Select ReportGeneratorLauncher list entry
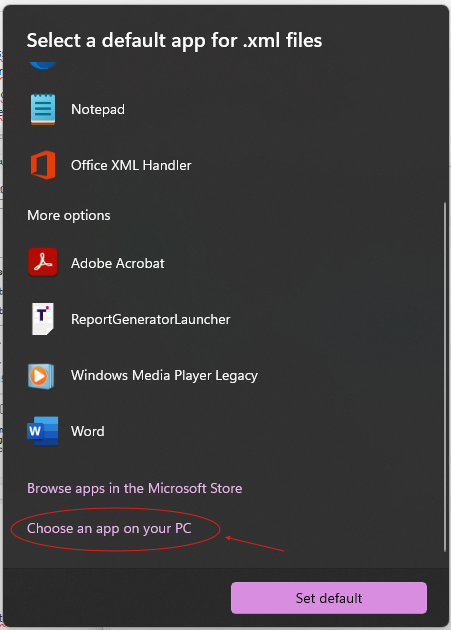This screenshot has height=630, width=451. click(x=225, y=319)
